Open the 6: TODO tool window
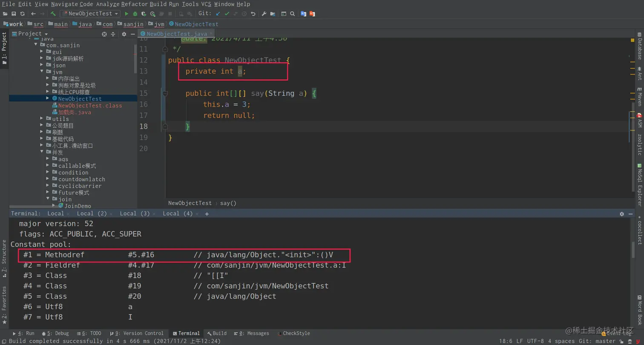644x345 pixels. pyautogui.click(x=89, y=334)
